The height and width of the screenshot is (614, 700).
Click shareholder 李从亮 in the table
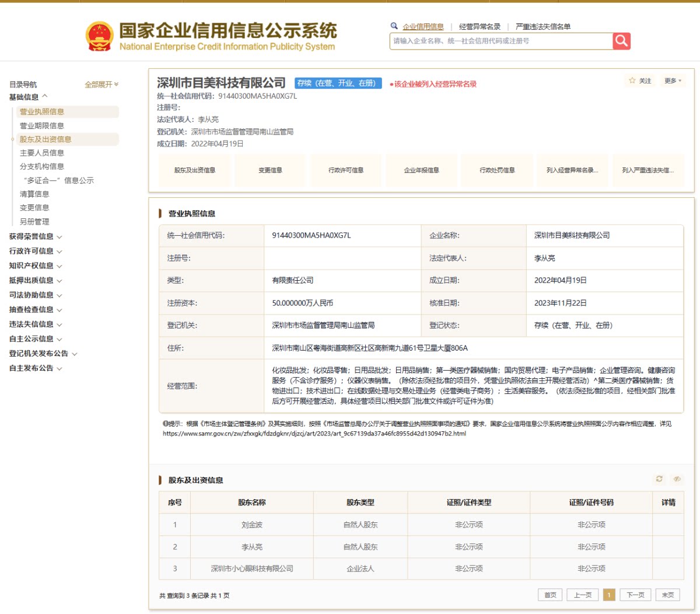click(x=252, y=547)
